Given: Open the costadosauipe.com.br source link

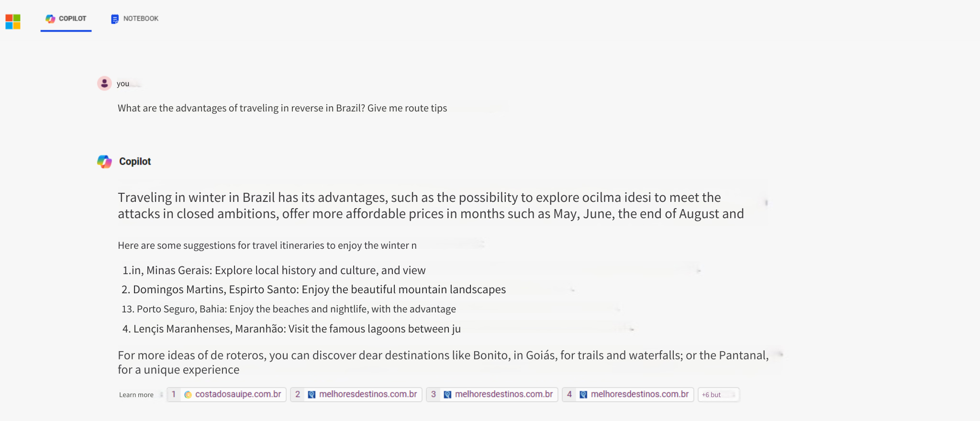Looking at the screenshot, I should tap(238, 394).
